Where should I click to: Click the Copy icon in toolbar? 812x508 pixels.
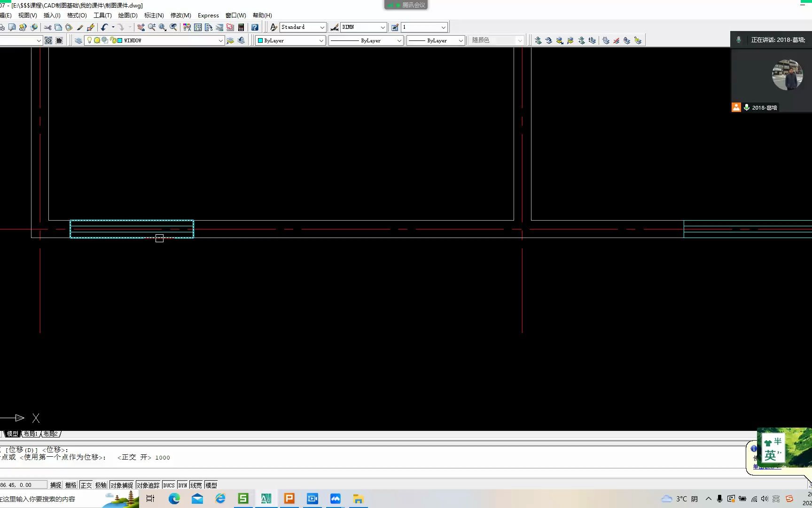(58, 27)
